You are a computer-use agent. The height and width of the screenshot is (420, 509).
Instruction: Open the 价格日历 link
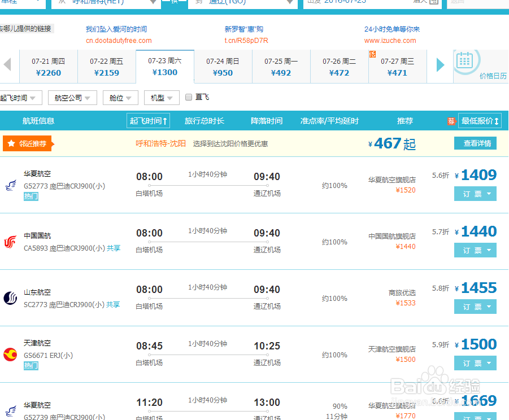[493, 76]
